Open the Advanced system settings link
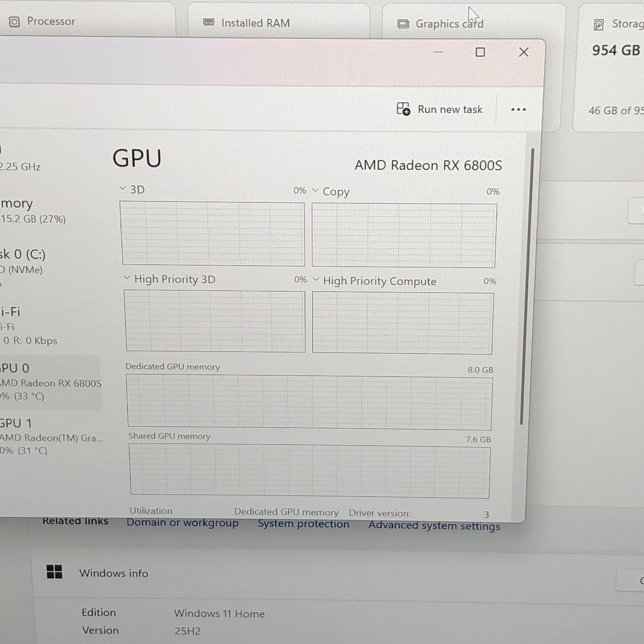The width and height of the screenshot is (644, 644). pyautogui.click(x=434, y=526)
